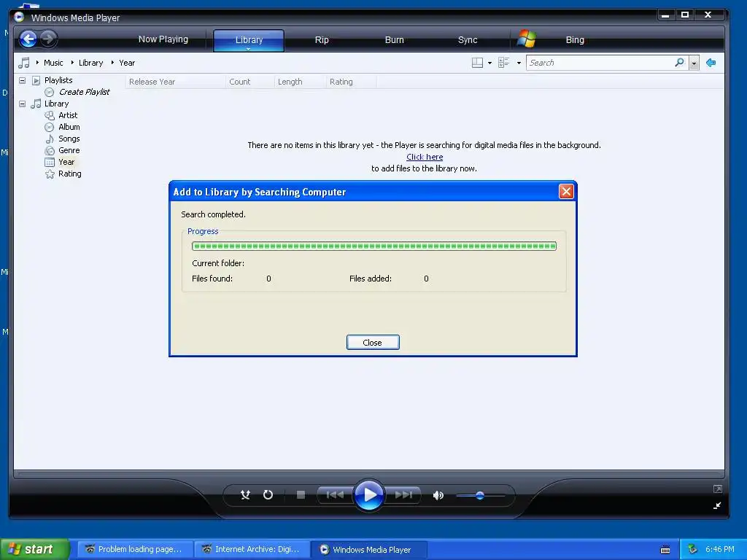Click the Next track button
The image size is (747, 560).
[403, 495]
